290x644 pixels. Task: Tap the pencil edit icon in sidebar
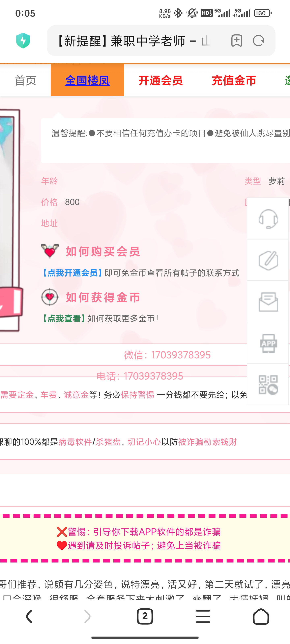pos(268,260)
